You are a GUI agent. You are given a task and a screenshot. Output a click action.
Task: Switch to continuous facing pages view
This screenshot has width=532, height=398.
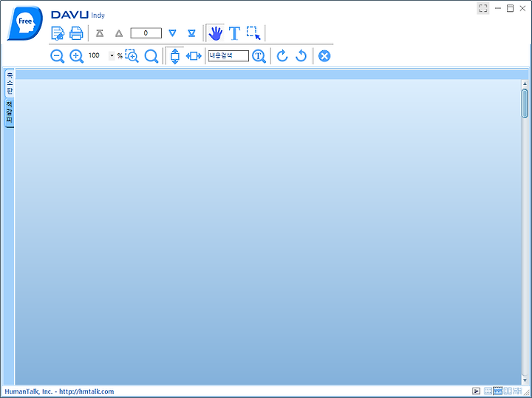click(x=518, y=391)
